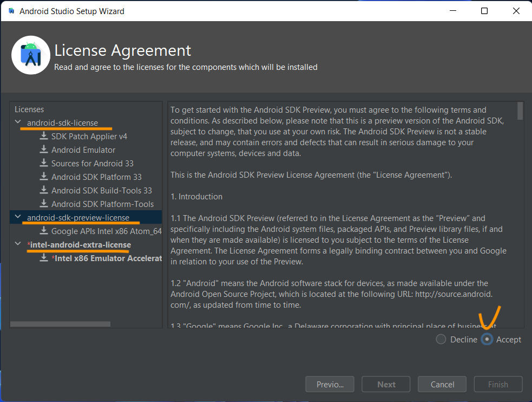Viewport: 532px width, 402px height.
Task: Select Android SDK Platform-Tools entry
Action: click(102, 204)
